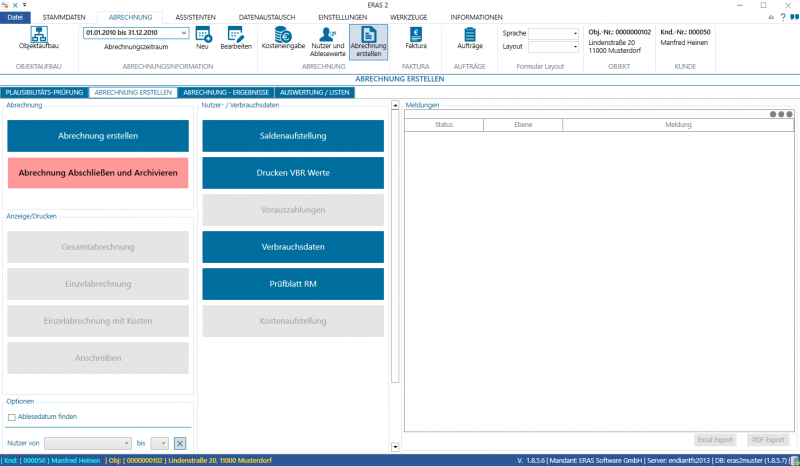Enable the Ablesedatum finden checkbox
Viewport: 800px width, 466px height.
coord(12,418)
